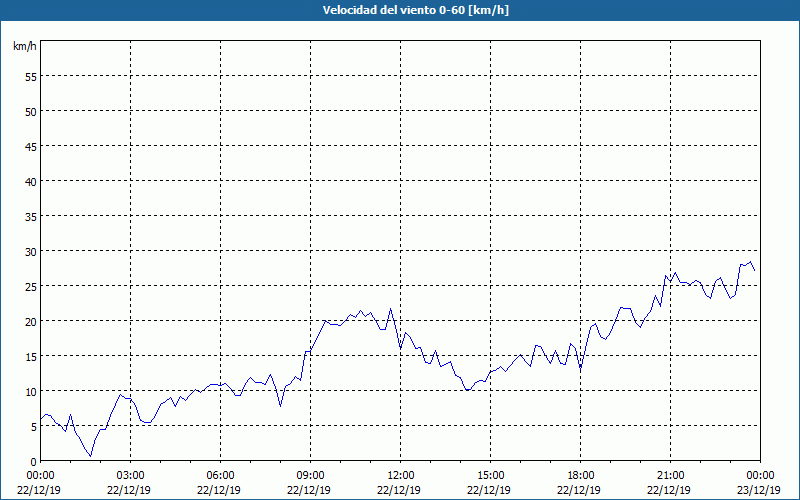Click the sharp dip at 08:00

[280, 406]
